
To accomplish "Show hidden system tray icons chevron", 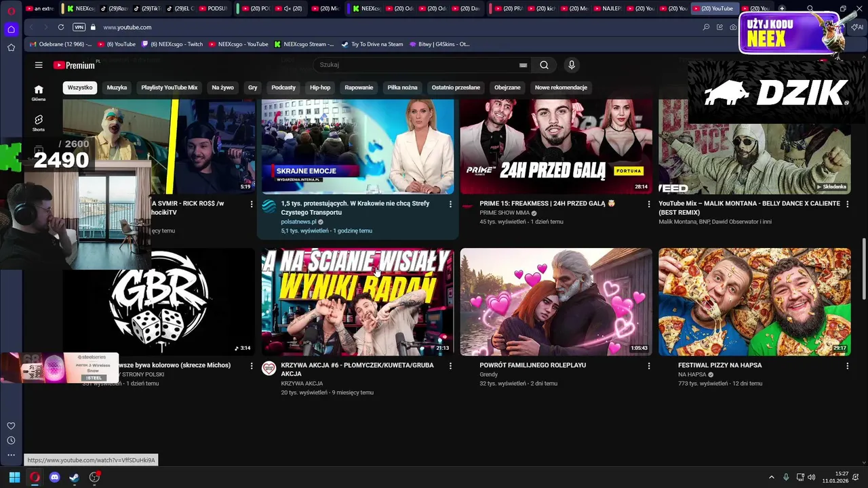I will [x=771, y=477].
